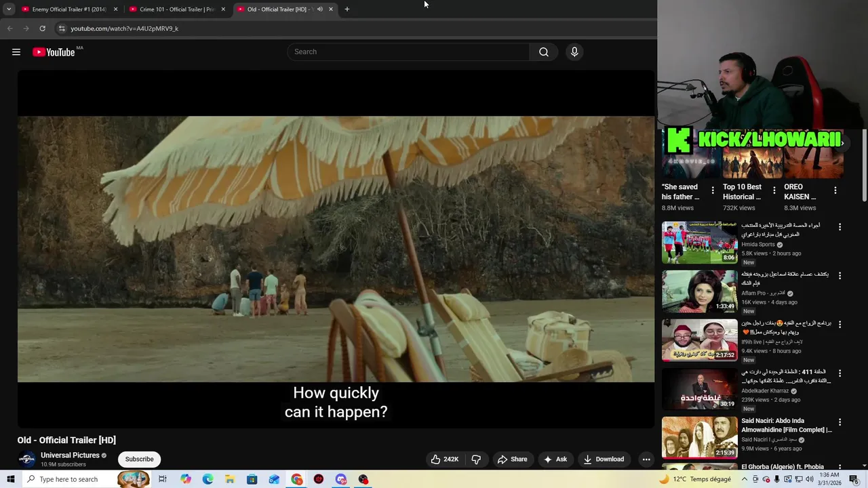
Task: Like the video with thumbs up
Action: 445,460
